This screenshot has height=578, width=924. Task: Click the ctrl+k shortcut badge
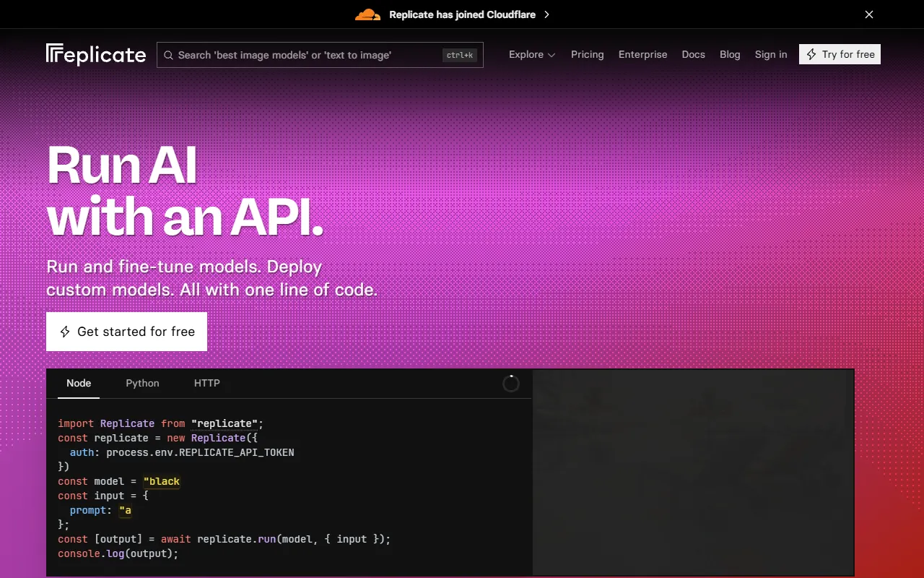click(459, 55)
